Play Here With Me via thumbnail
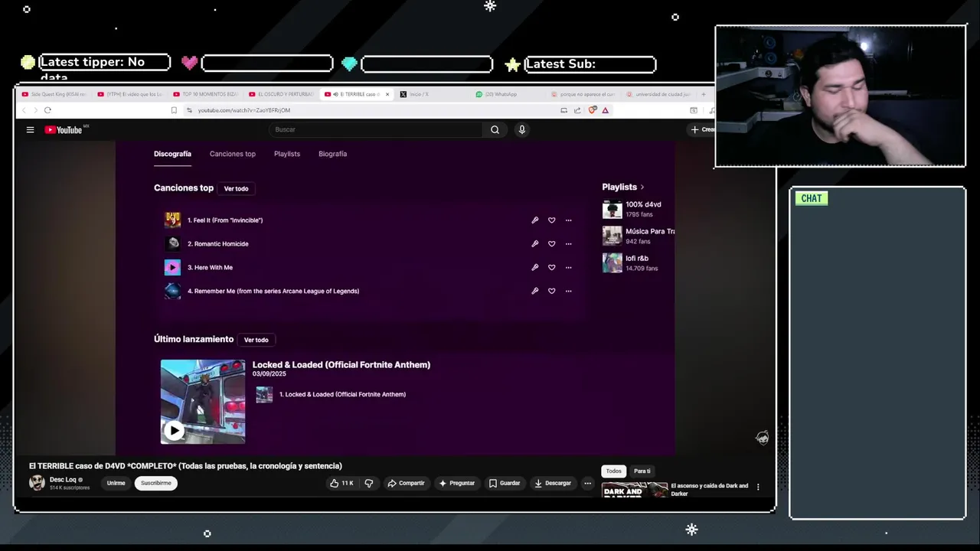 (172, 267)
